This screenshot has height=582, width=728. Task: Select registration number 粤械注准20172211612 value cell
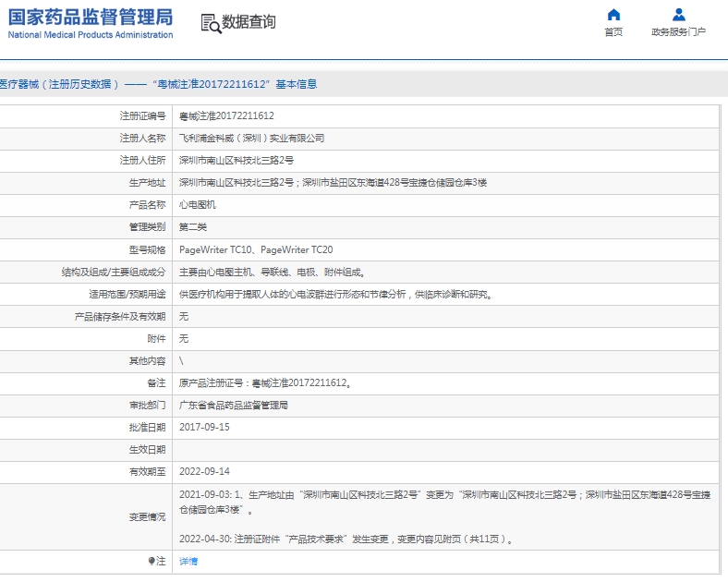pyautogui.click(x=226, y=116)
